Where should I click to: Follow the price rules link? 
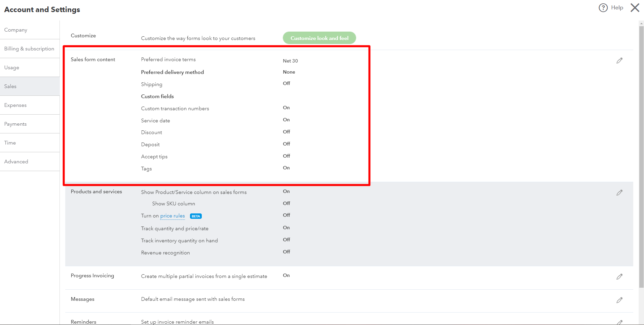(x=172, y=216)
